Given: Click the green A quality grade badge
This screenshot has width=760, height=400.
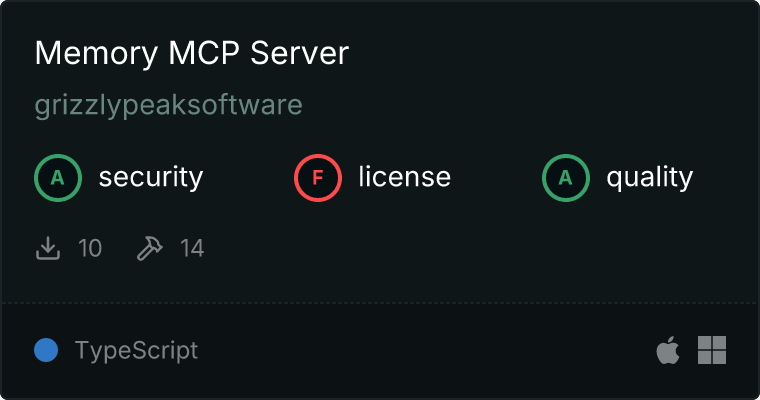Looking at the screenshot, I should 566,178.
